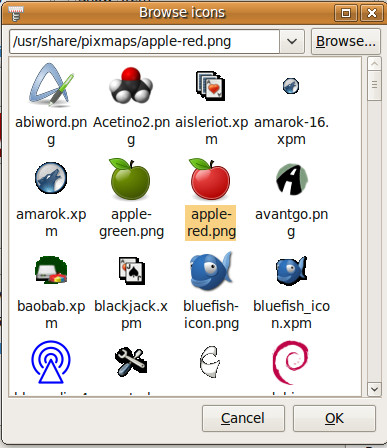The width and height of the screenshot is (387, 448).
Task: Pick the small bluefish_icon.xpm fish
Action: [x=291, y=270]
